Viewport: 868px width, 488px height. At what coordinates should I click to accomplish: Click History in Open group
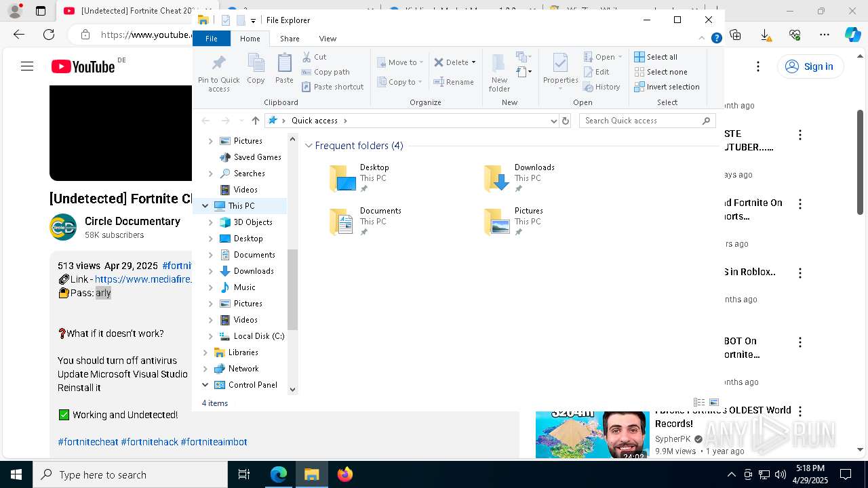(601, 87)
